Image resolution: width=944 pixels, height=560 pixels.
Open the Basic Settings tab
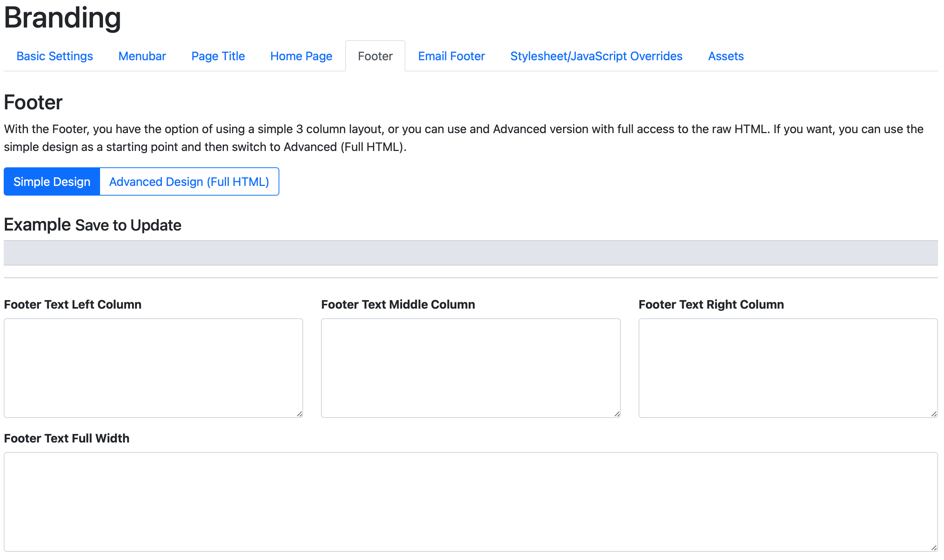(x=55, y=56)
